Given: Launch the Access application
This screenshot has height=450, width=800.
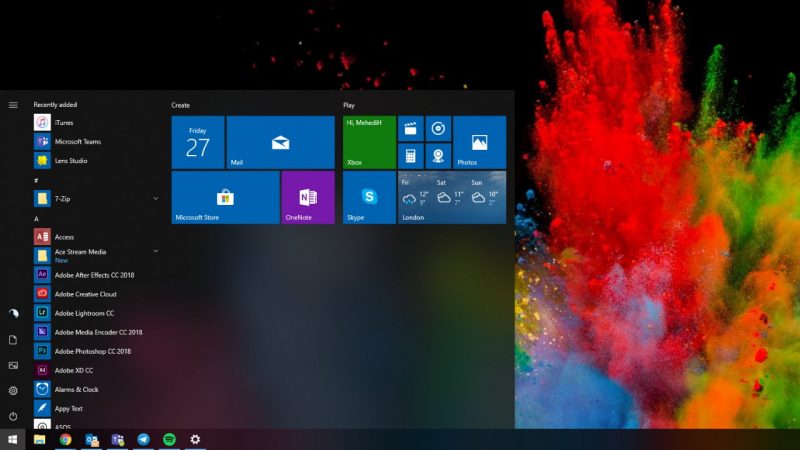Looking at the screenshot, I should click(x=95, y=237).
